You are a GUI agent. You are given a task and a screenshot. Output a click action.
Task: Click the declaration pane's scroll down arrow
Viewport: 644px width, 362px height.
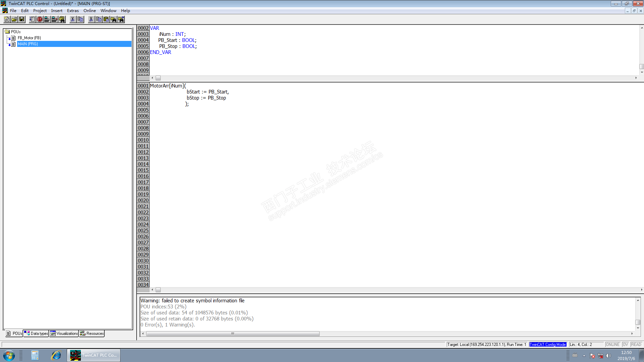click(642, 72)
